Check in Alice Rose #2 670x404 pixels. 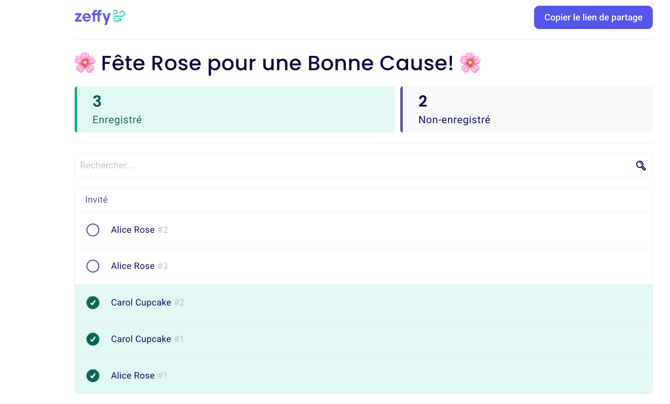point(93,230)
